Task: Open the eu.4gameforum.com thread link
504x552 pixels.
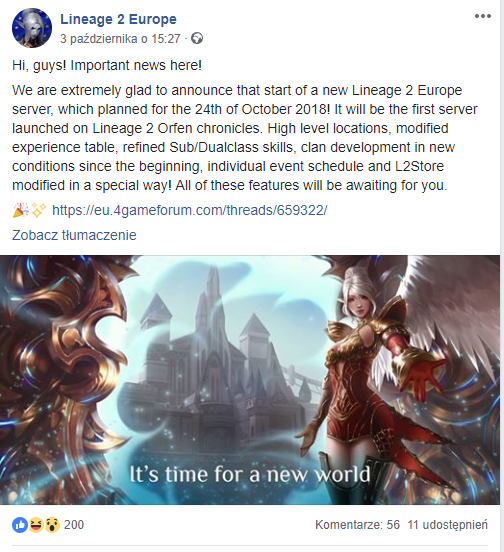Action: (190, 210)
